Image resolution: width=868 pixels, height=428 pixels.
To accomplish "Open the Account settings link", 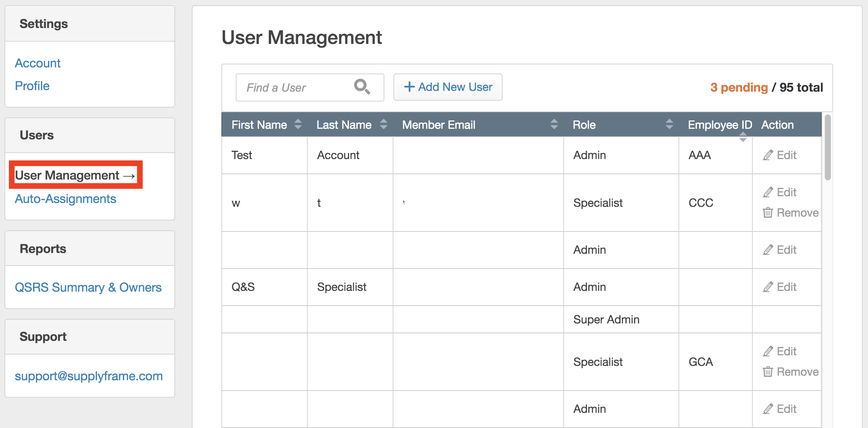I will point(38,63).
